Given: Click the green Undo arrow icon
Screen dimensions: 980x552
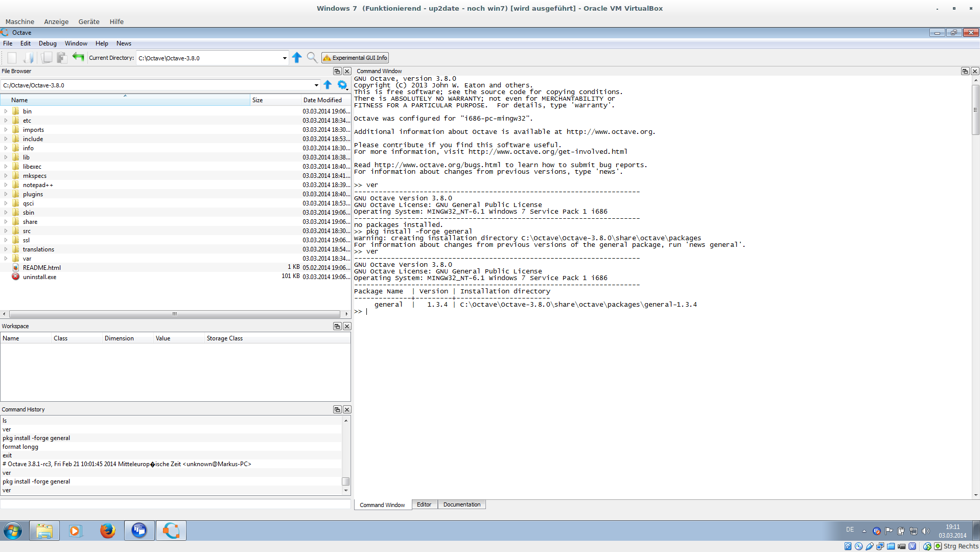Looking at the screenshot, I should click(78, 57).
